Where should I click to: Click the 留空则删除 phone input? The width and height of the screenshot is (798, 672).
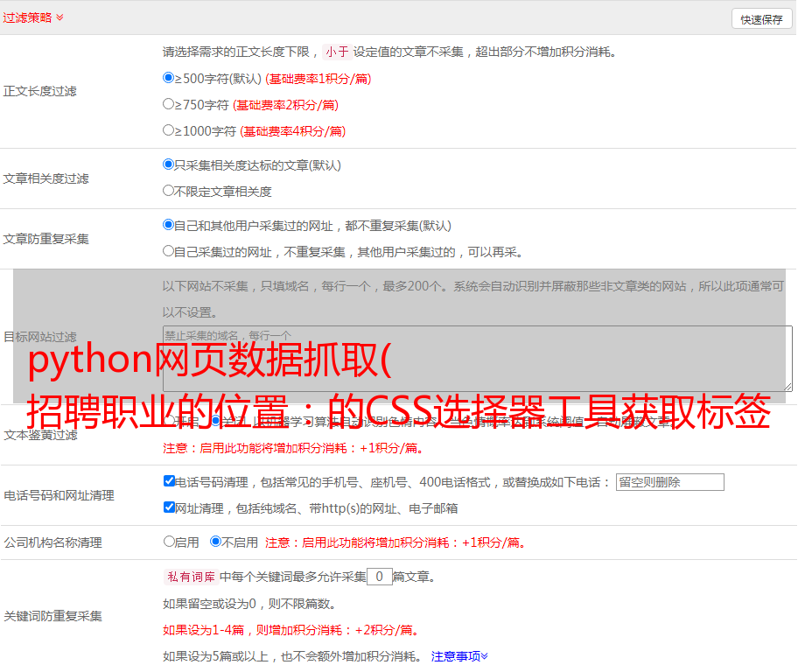pos(669,482)
